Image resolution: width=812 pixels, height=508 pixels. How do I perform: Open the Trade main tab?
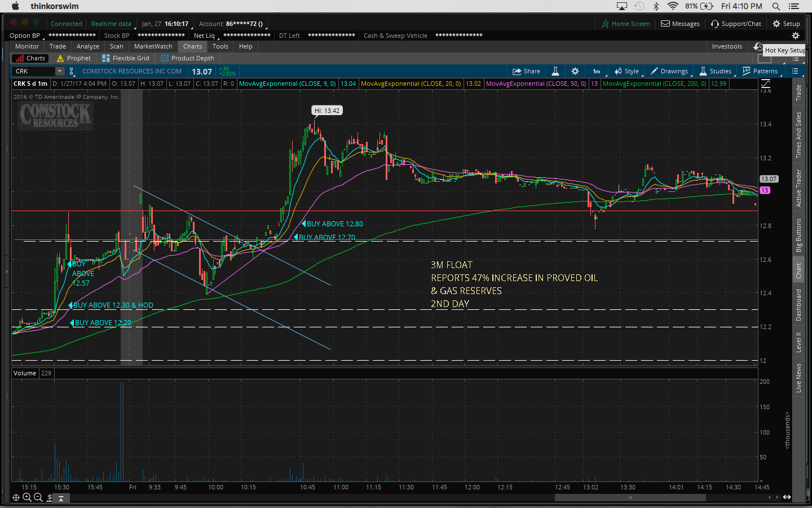pyautogui.click(x=58, y=46)
